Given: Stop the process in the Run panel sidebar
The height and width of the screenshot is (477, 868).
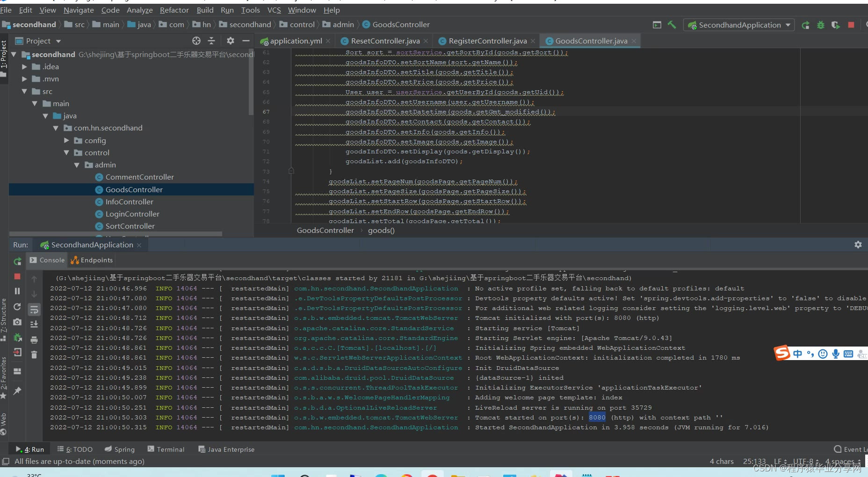Looking at the screenshot, I should pyautogui.click(x=17, y=276).
